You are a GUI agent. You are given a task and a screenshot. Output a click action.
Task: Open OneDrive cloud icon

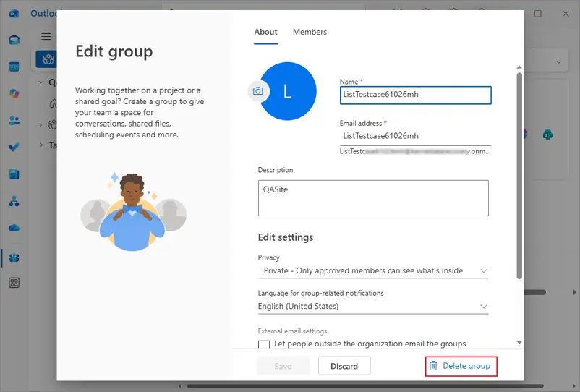tap(14, 228)
